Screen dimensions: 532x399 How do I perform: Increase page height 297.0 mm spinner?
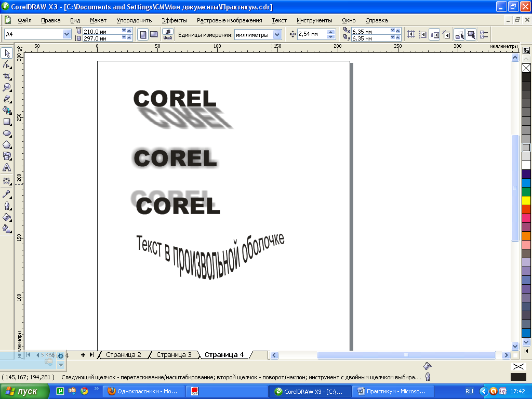(129, 37)
